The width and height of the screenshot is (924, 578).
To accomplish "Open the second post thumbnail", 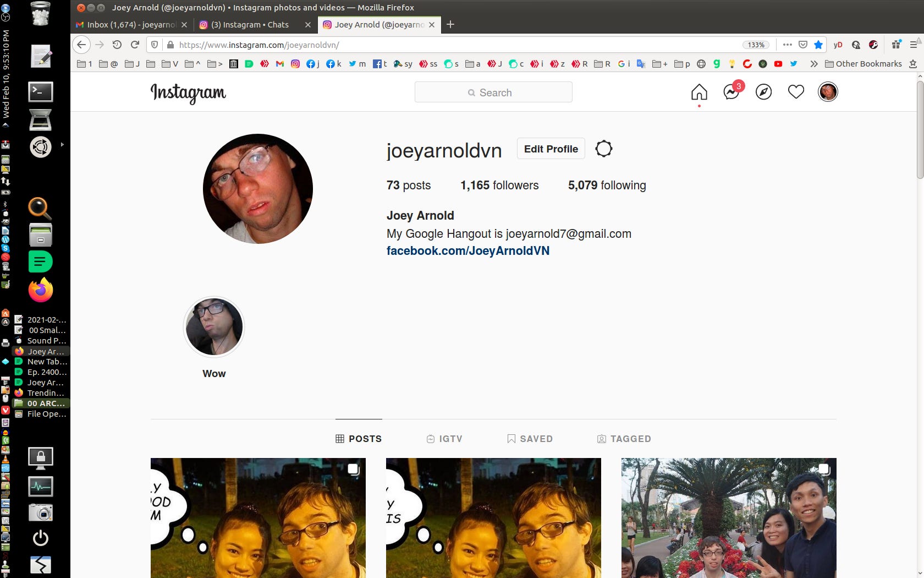I will 493,518.
